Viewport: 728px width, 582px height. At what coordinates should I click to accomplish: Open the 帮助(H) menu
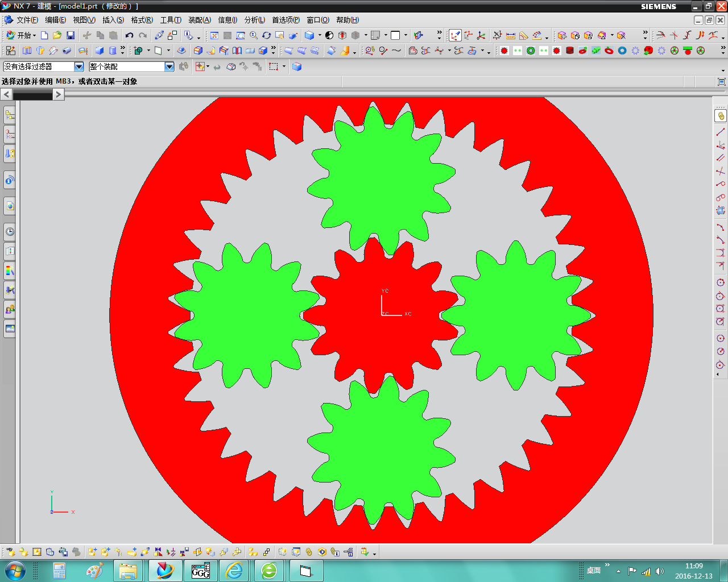point(348,20)
